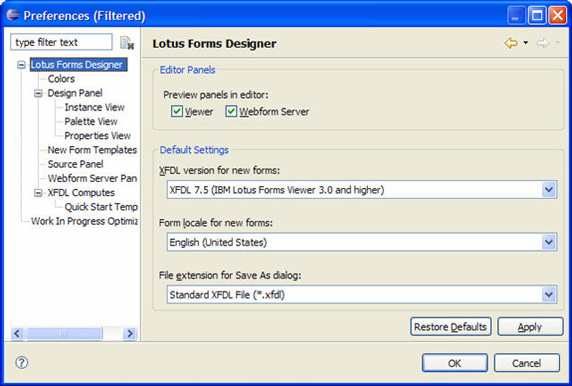Image resolution: width=572 pixels, height=386 pixels.
Task: Uncheck the Viewer preview checkbox
Action: click(177, 111)
